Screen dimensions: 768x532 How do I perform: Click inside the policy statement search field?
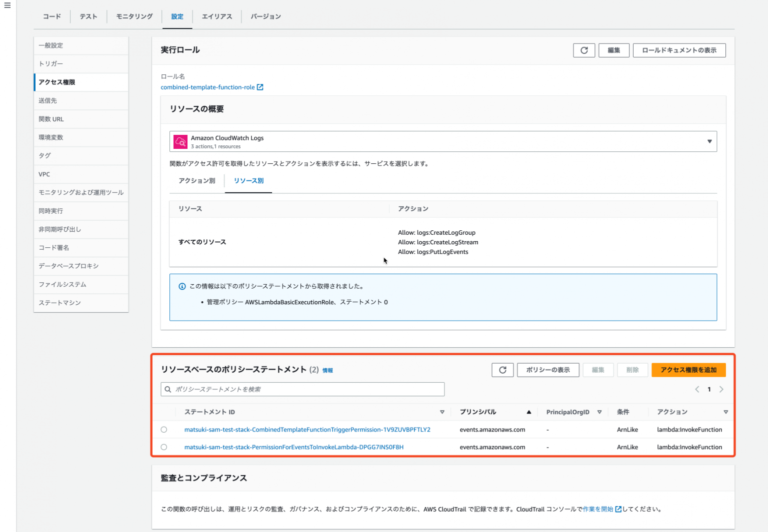[300, 389]
